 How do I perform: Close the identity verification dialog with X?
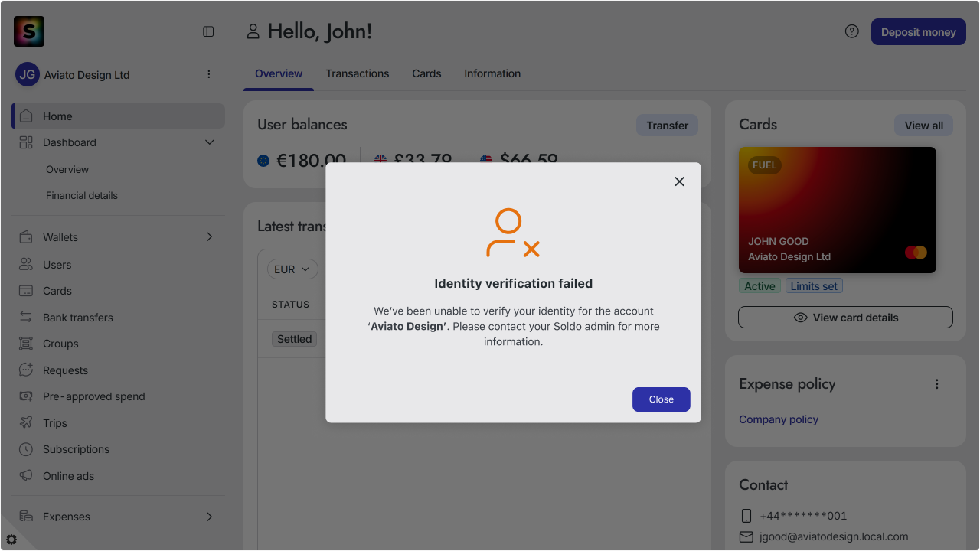pyautogui.click(x=679, y=181)
